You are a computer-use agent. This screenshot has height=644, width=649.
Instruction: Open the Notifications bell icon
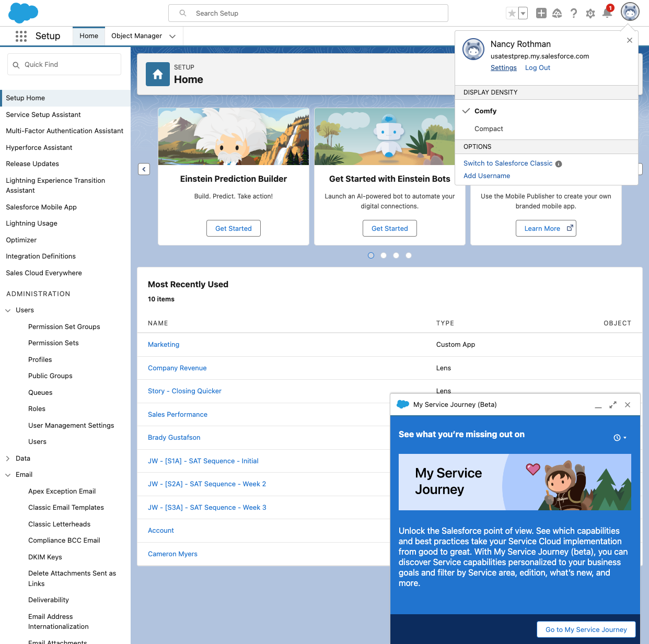click(607, 13)
